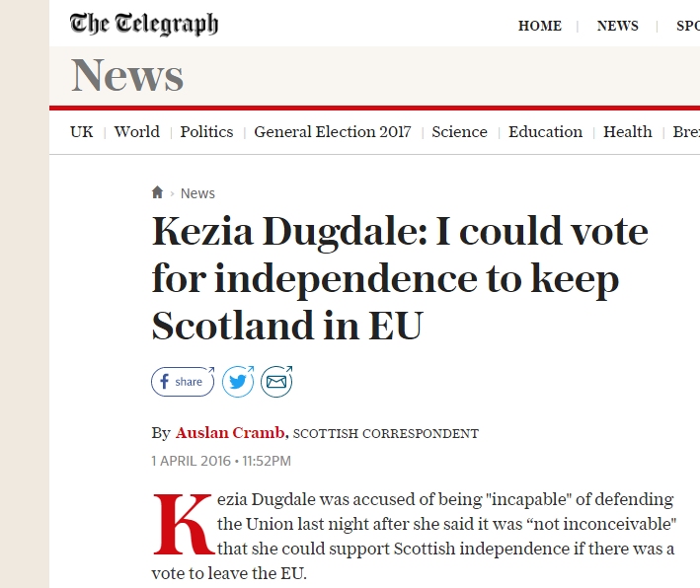The height and width of the screenshot is (588, 700).
Task: Click the article date 1 April 2016
Action: coord(192,461)
